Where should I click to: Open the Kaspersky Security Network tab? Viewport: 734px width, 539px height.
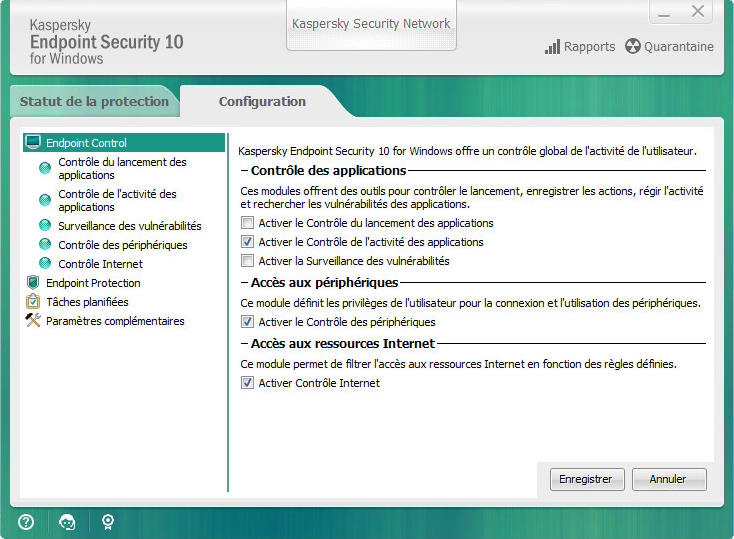[371, 24]
